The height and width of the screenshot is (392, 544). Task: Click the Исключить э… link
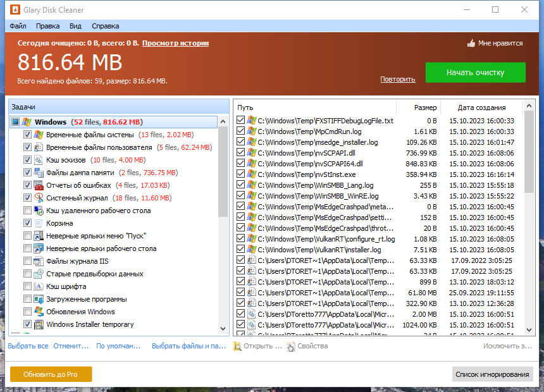tap(507, 346)
